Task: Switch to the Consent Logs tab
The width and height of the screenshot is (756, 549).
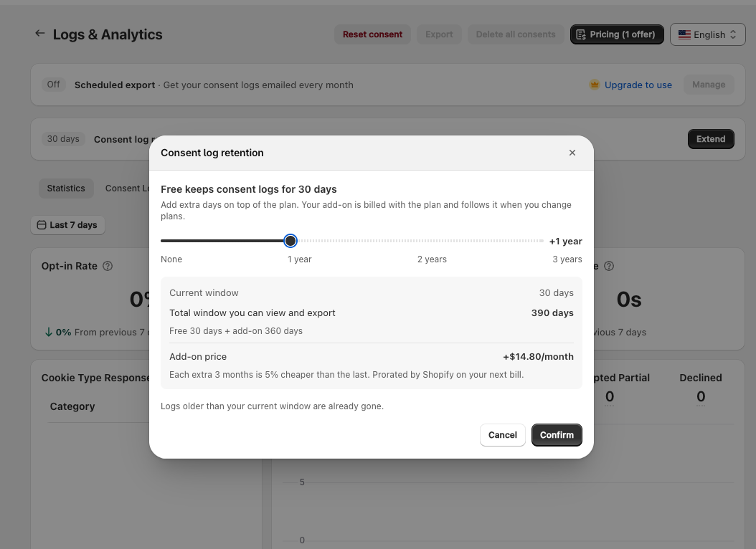Action: click(x=127, y=188)
